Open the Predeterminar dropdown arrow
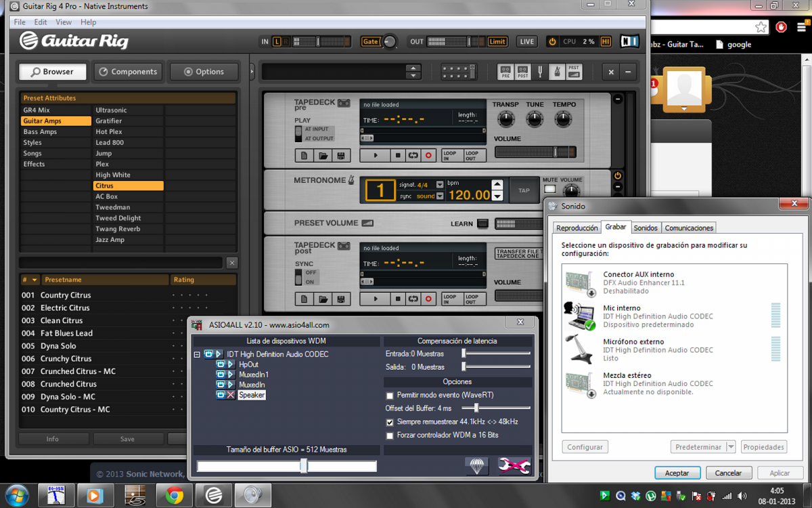Viewport: 812px width, 508px height. [731, 447]
